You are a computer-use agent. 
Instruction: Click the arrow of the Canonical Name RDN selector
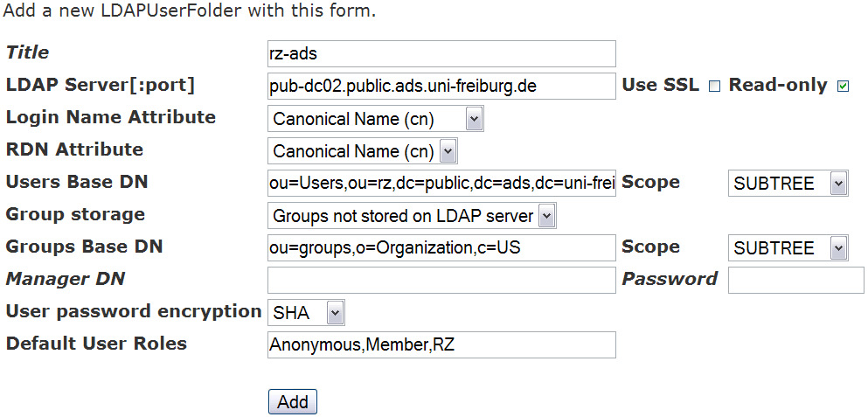click(448, 151)
